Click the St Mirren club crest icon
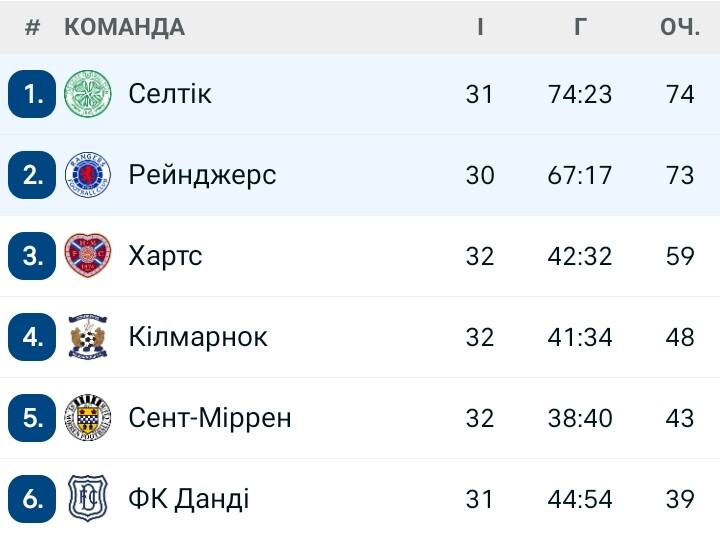The width and height of the screenshot is (720, 535). point(87,417)
